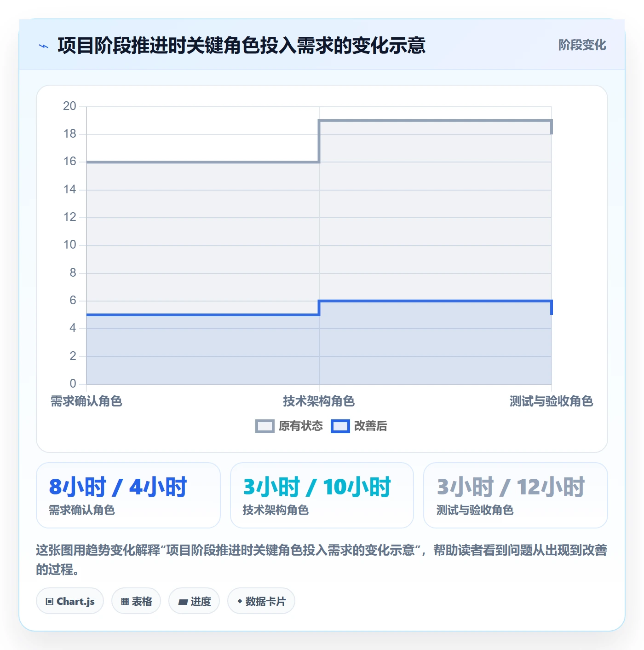Open the 3小时 / 10小时 data card
This screenshot has width=644, height=650.
322,495
